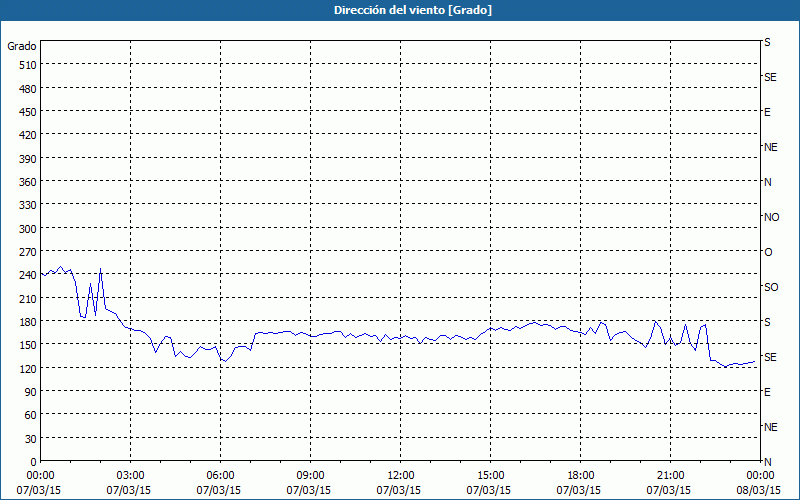Select the "Grado" axis unit label
The width and height of the screenshot is (800, 500).
(x=22, y=46)
